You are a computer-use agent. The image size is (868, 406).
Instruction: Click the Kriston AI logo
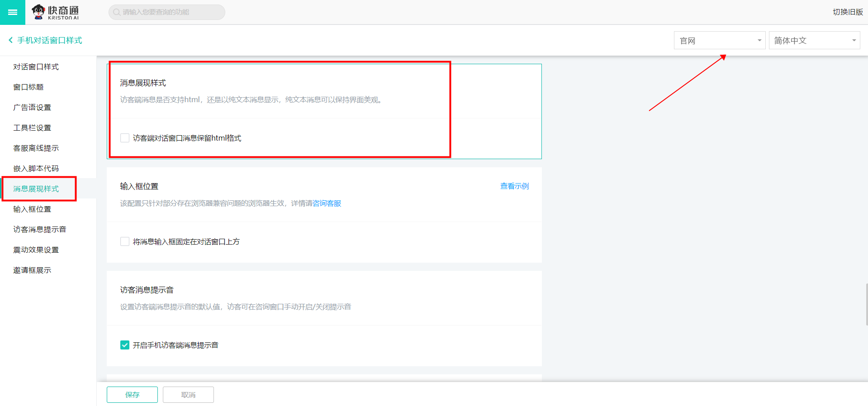[x=55, y=12]
